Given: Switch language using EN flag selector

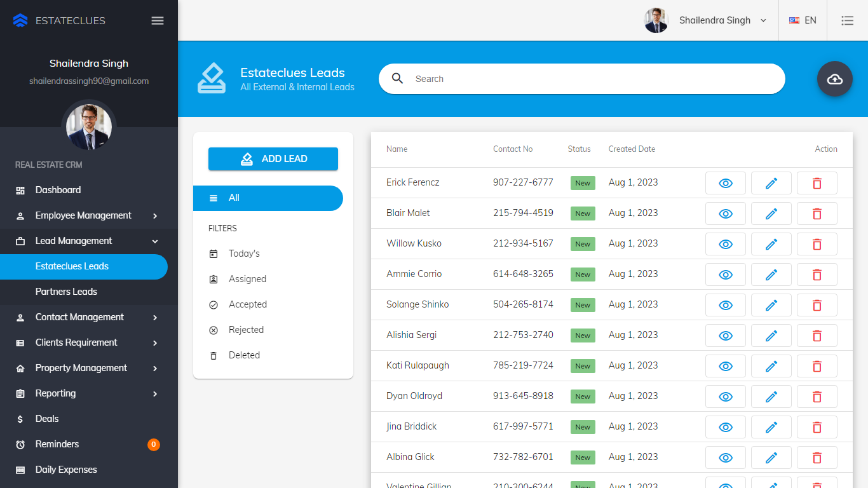Looking at the screenshot, I should click(803, 20).
